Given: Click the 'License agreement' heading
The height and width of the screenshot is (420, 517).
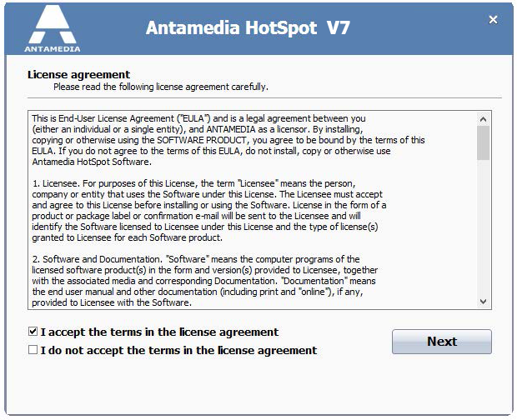Looking at the screenshot, I should tap(79, 74).
